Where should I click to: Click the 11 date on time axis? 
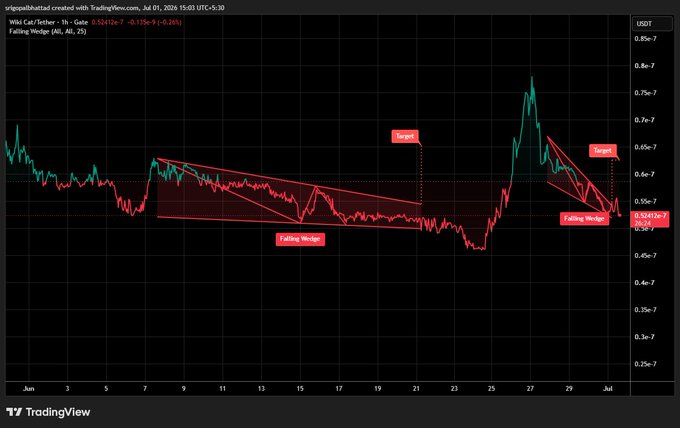[x=222, y=389]
